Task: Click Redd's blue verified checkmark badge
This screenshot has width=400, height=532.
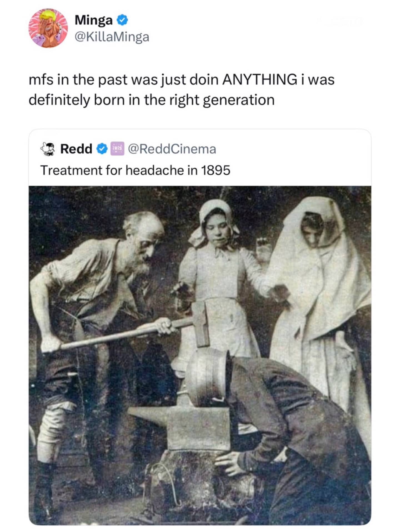Action: 102,149
